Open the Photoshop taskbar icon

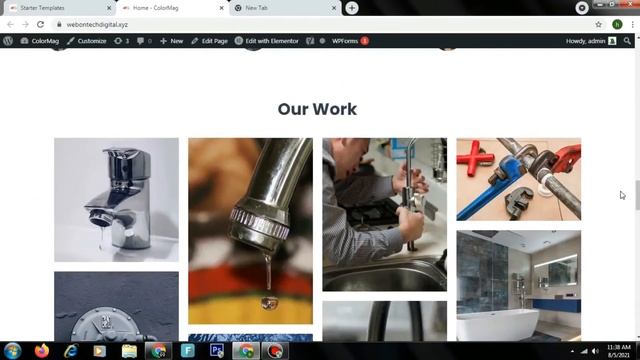217,351
